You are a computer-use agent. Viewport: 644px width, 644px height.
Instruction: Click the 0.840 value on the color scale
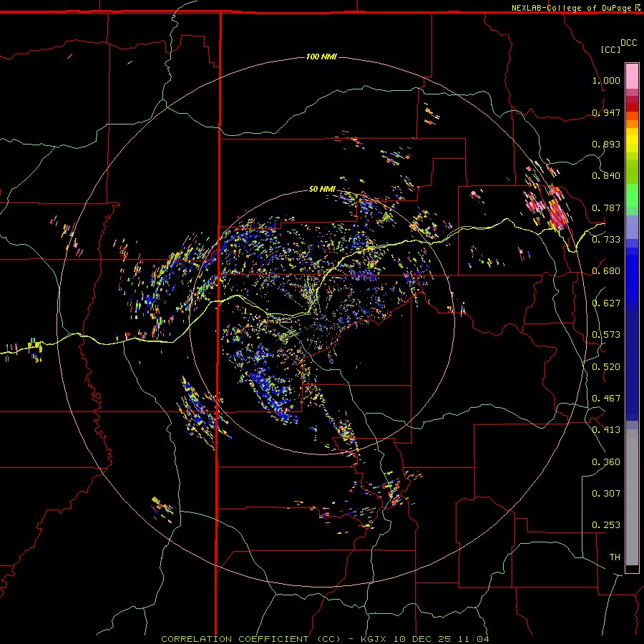coord(606,176)
